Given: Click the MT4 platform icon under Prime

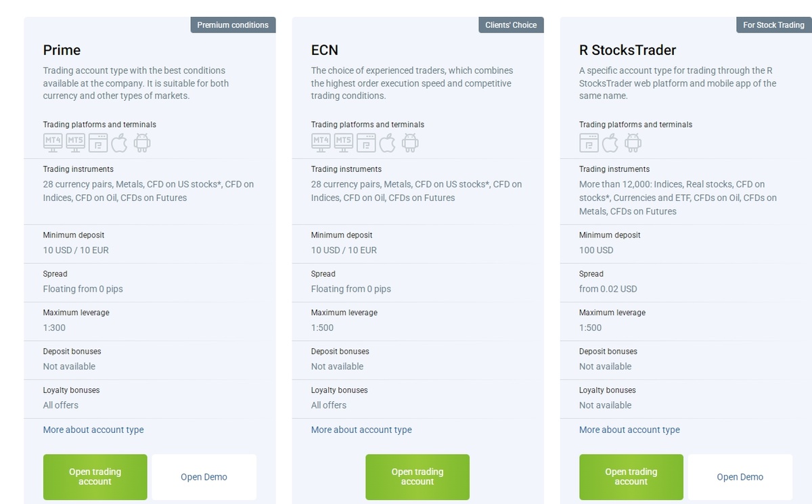Looking at the screenshot, I should (53, 142).
